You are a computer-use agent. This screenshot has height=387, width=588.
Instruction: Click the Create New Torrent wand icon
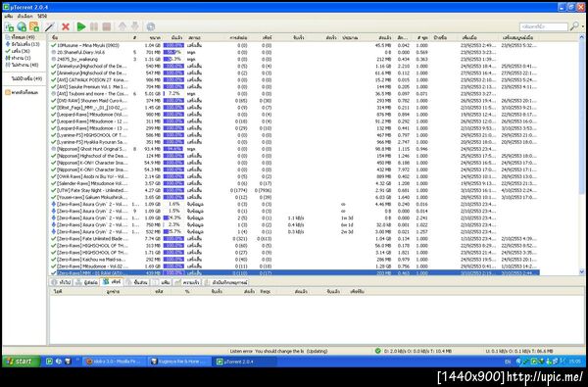coord(50,26)
